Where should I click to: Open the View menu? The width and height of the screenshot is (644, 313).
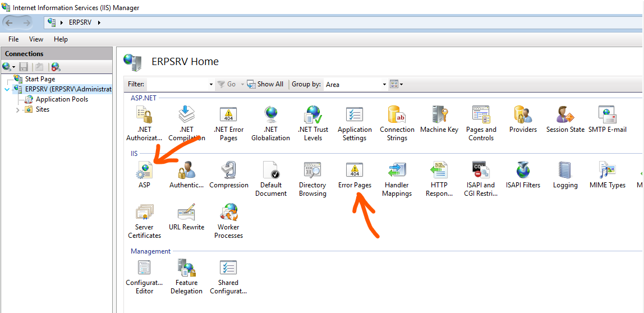[x=36, y=39]
